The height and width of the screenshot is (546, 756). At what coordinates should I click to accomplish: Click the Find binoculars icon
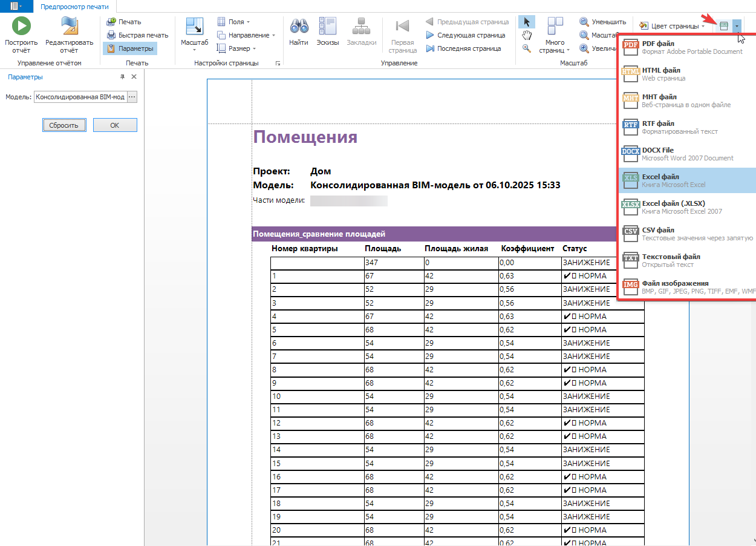pyautogui.click(x=299, y=27)
